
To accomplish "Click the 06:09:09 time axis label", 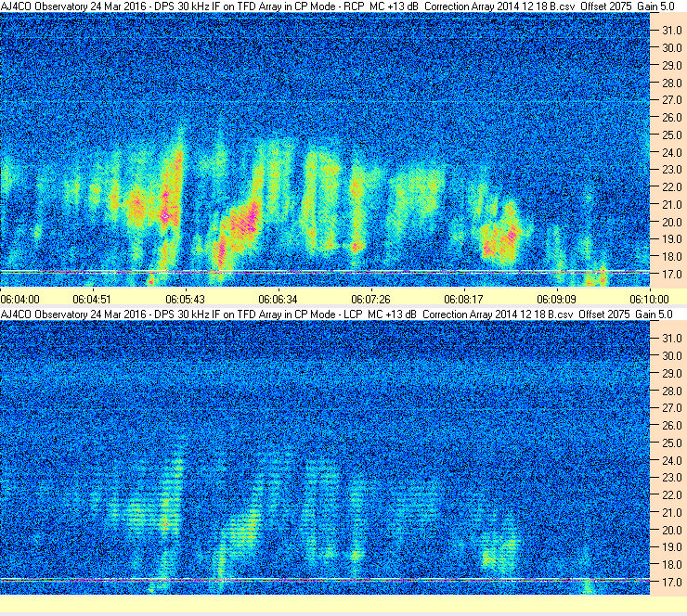I will [556, 300].
